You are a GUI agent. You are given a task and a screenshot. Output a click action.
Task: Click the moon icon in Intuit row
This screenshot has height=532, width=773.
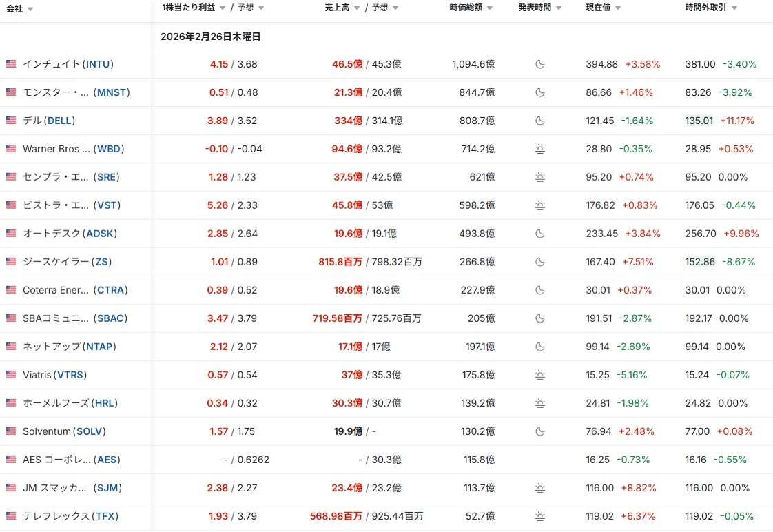pos(540,64)
